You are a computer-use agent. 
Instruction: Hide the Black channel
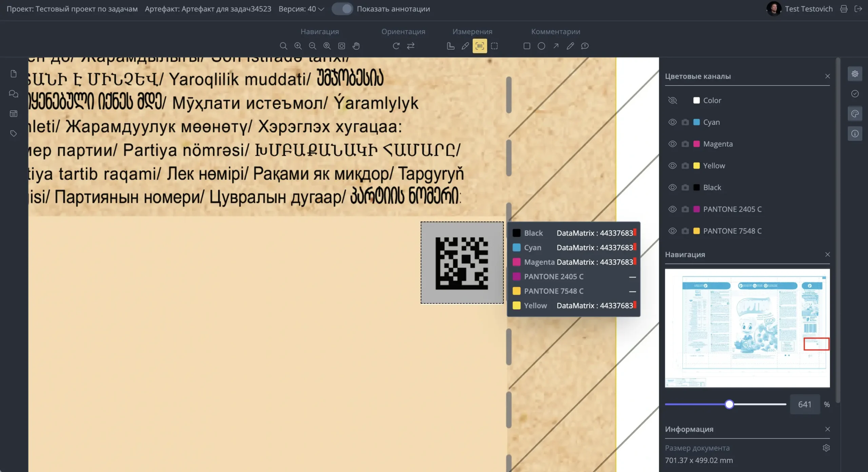coord(672,187)
